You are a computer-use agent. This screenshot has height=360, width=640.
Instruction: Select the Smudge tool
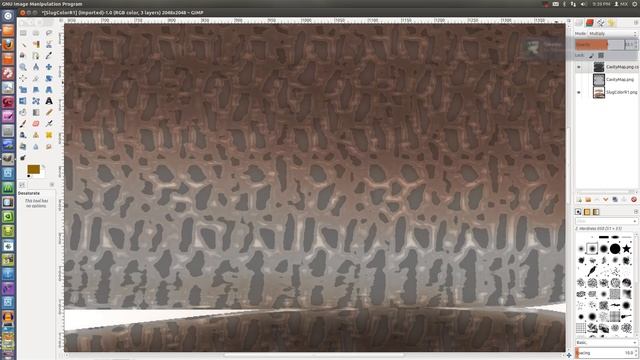(x=49, y=146)
